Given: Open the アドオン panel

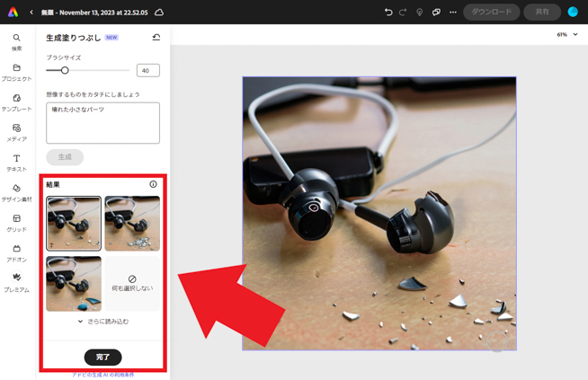Looking at the screenshot, I should pos(16,252).
